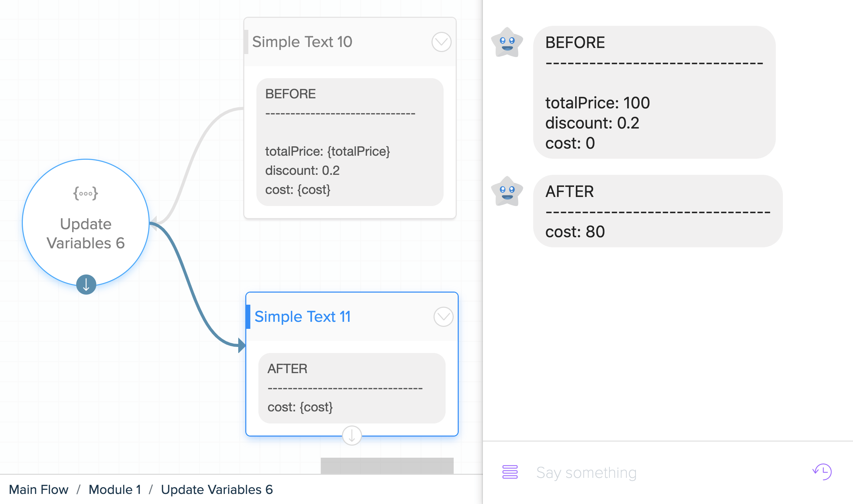This screenshot has width=853, height=504.
Task: Click the blue down-arrow connector on Update Variables 6
Action: [86, 284]
